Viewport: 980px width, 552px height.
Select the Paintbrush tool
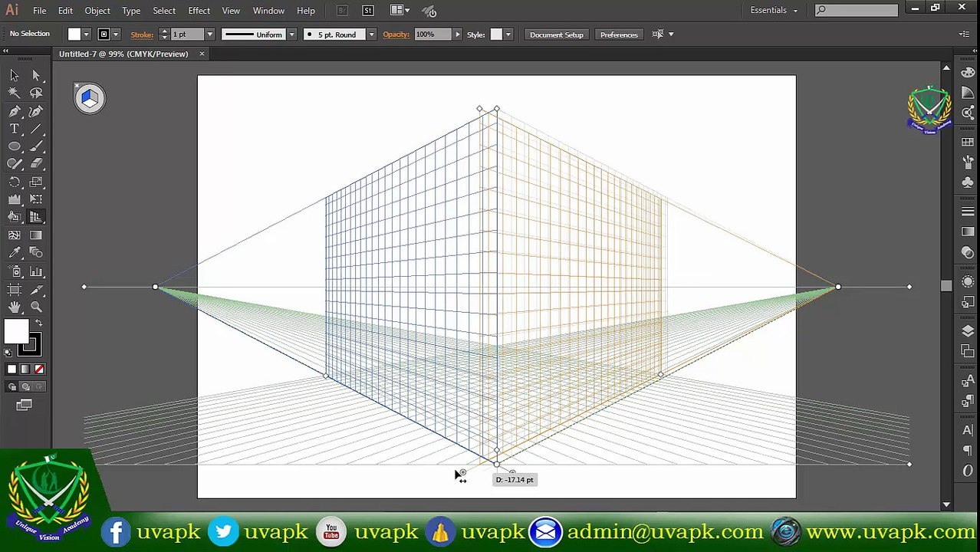pyautogui.click(x=36, y=146)
